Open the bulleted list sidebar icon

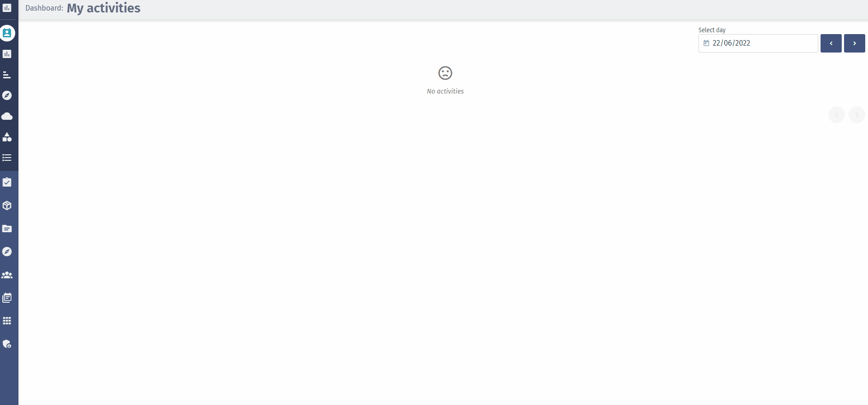pyautogui.click(x=7, y=158)
